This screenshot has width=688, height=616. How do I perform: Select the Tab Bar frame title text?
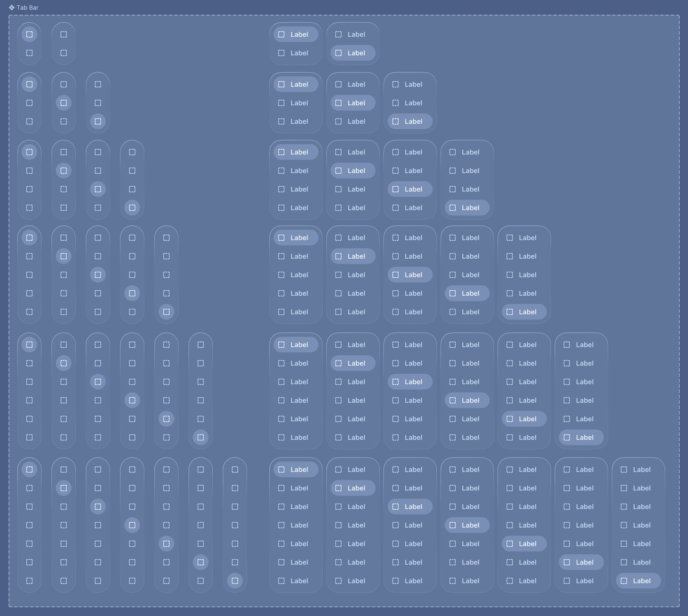coord(28,8)
